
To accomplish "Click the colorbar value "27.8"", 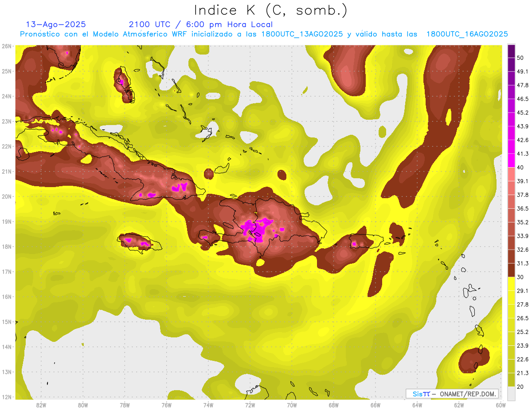I will tap(522, 305).
